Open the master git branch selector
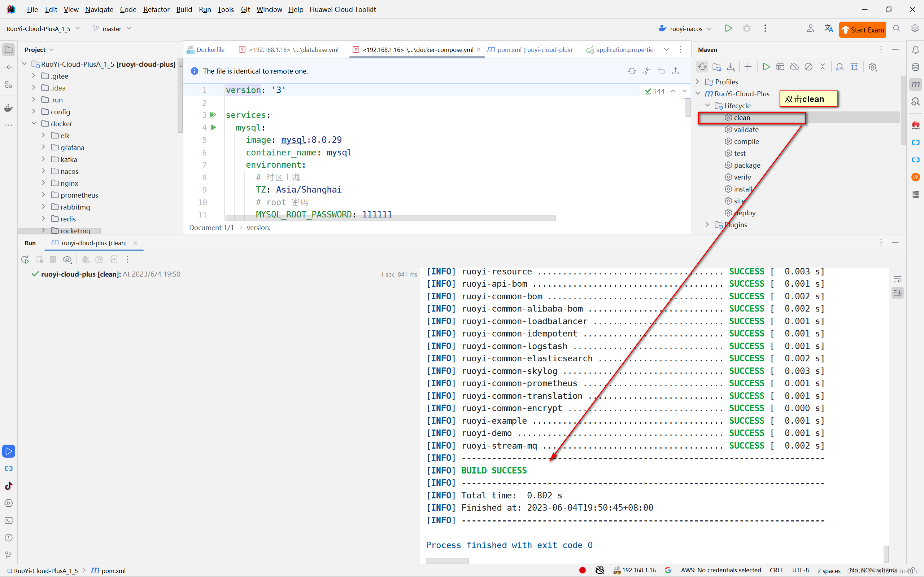This screenshot has width=924, height=577. (x=112, y=28)
